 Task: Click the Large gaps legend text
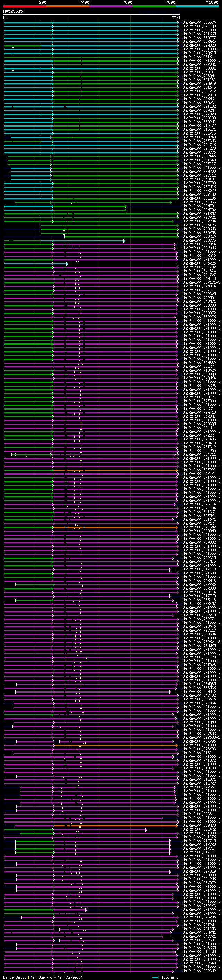[43, 977]
